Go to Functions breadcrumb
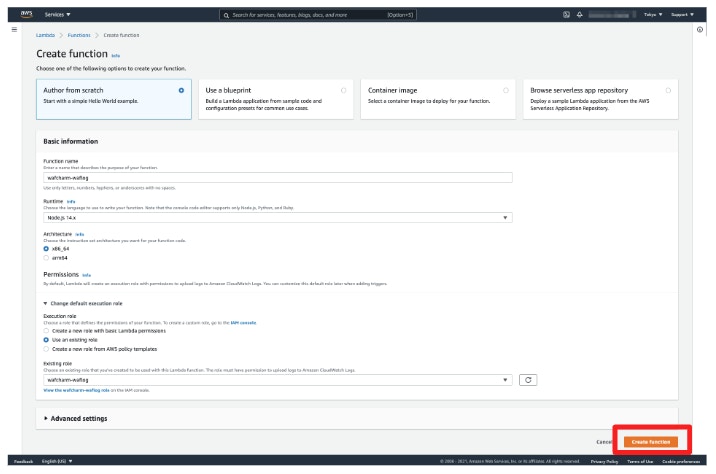The width and height of the screenshot is (716, 474). (79, 35)
